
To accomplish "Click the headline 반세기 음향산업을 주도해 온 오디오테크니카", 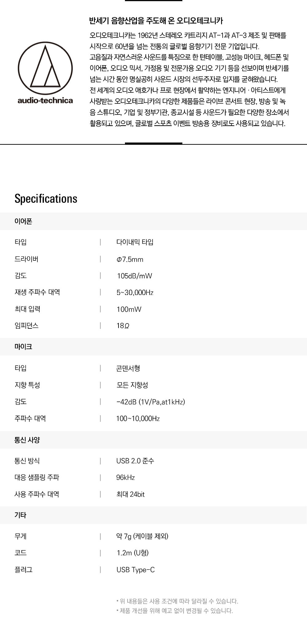I will point(156,21).
